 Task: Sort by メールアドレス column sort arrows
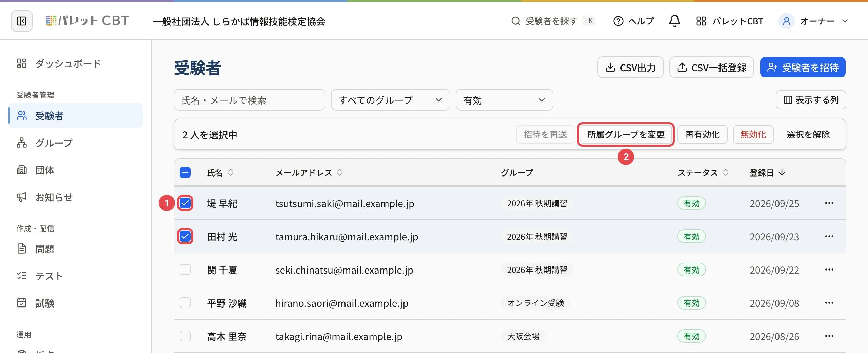click(x=340, y=173)
